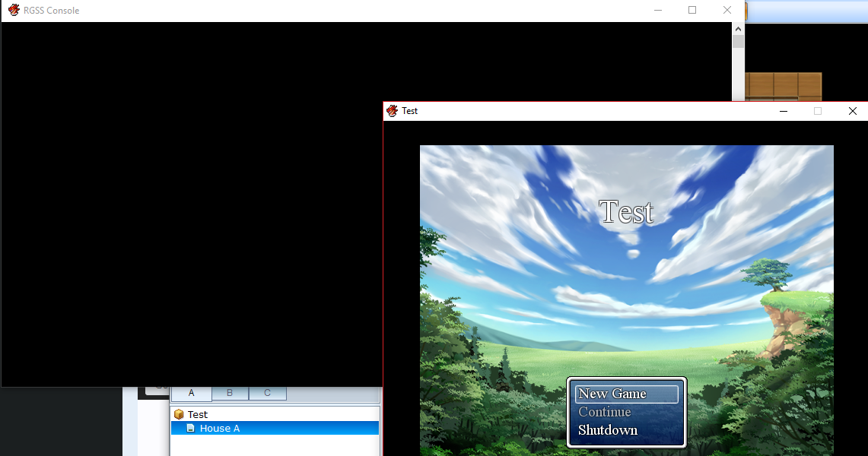The width and height of the screenshot is (868, 456).
Task: Minimize the Test game window
Action: pos(784,111)
